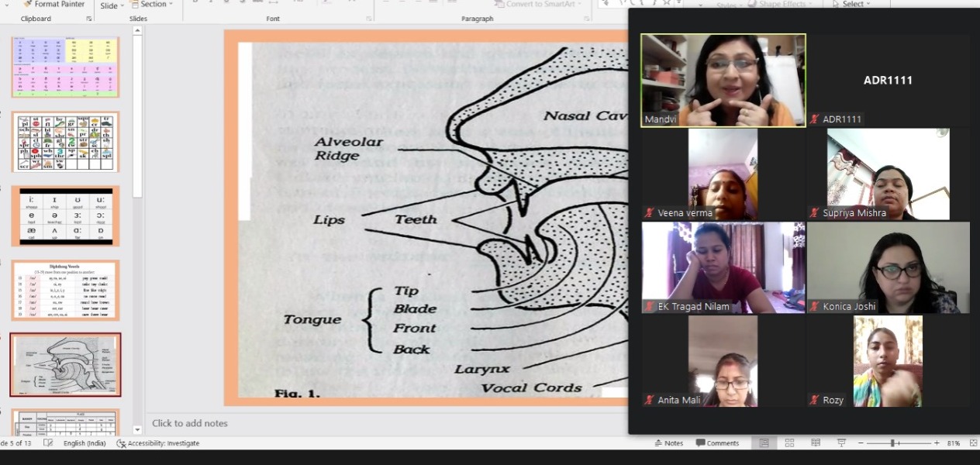Click the zoom slider handle
This screenshot has width=980, height=465.
893,443
